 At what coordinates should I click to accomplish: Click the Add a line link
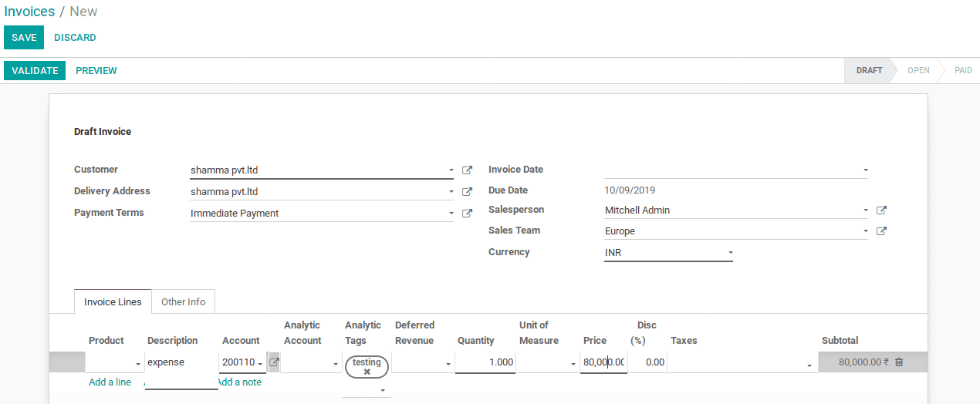pos(110,382)
